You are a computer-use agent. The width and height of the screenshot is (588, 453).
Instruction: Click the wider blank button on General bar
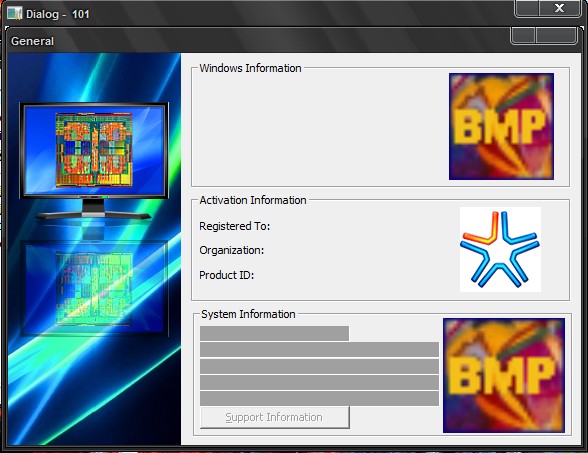556,36
